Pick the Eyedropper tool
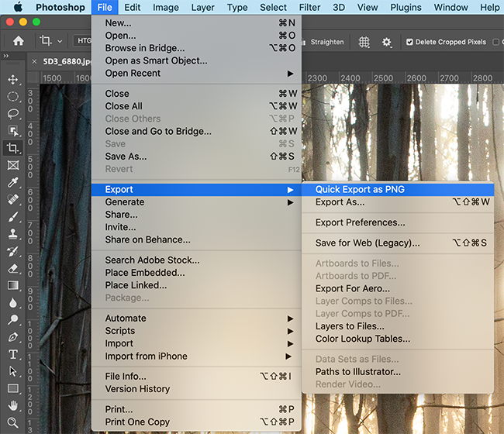This screenshot has height=434, width=504. 13,182
